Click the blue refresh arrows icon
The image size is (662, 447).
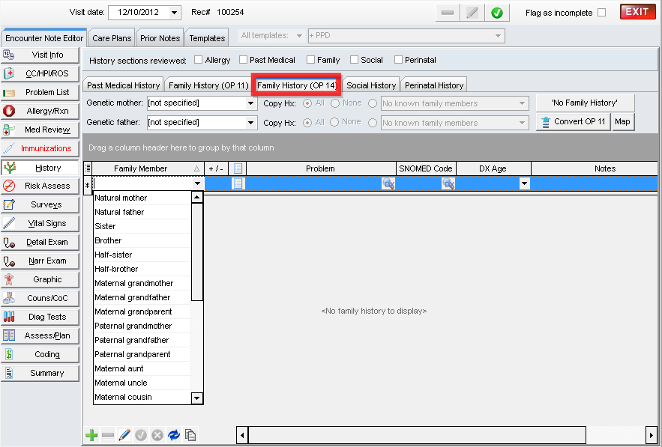[x=174, y=435]
